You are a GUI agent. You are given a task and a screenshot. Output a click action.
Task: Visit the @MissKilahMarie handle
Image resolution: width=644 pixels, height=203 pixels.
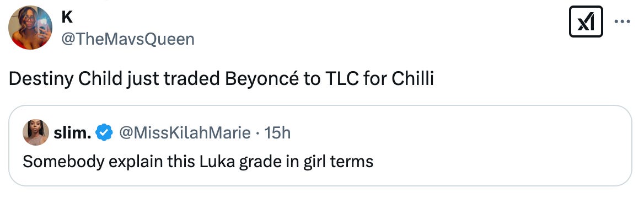[x=185, y=133]
